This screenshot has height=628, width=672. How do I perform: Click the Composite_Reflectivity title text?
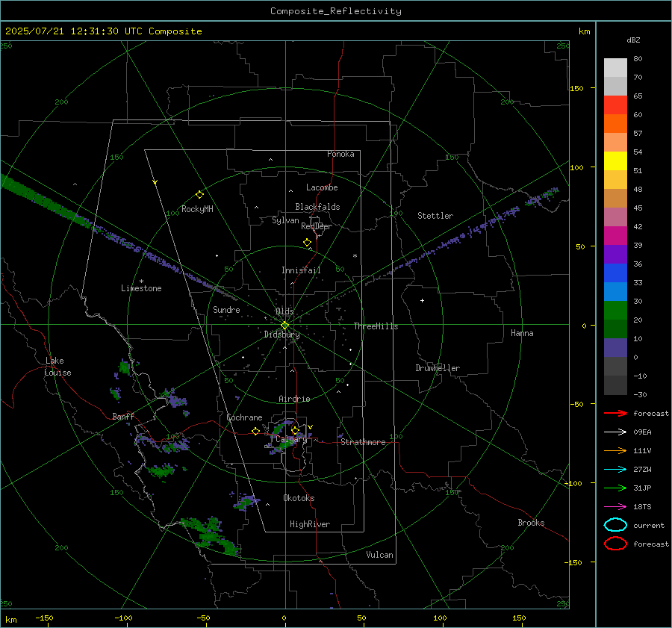tap(336, 11)
